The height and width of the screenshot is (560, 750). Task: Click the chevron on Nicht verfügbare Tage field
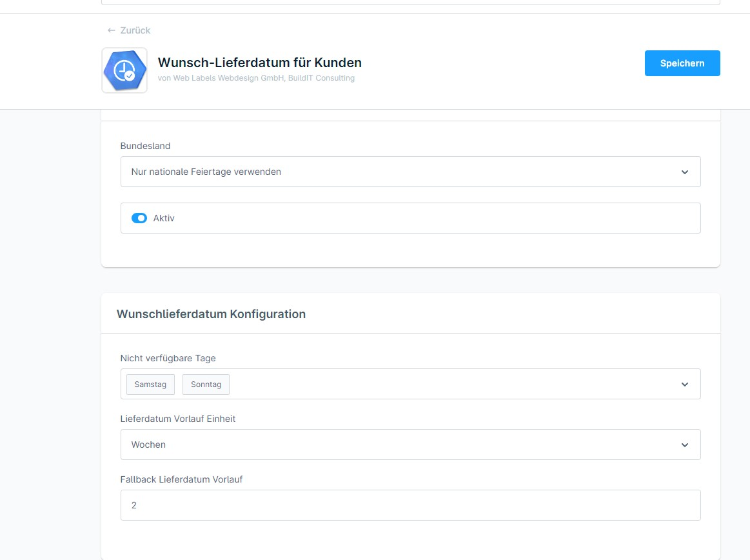(x=685, y=384)
